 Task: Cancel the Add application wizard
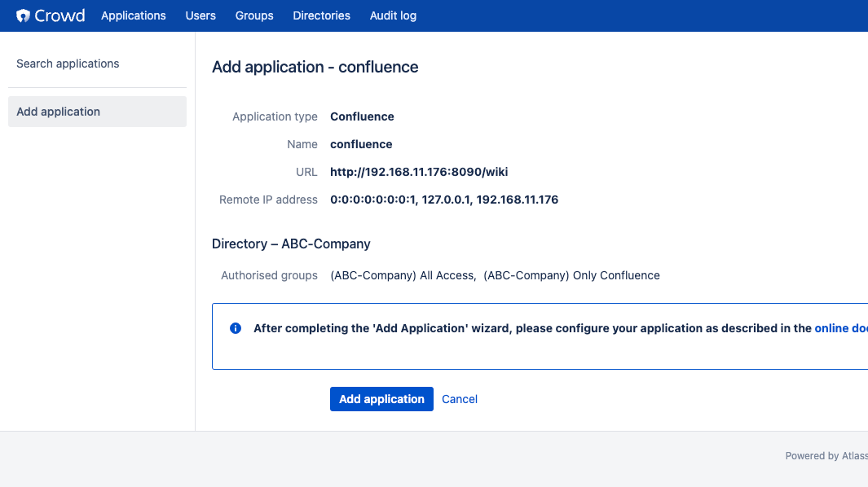pyautogui.click(x=460, y=399)
